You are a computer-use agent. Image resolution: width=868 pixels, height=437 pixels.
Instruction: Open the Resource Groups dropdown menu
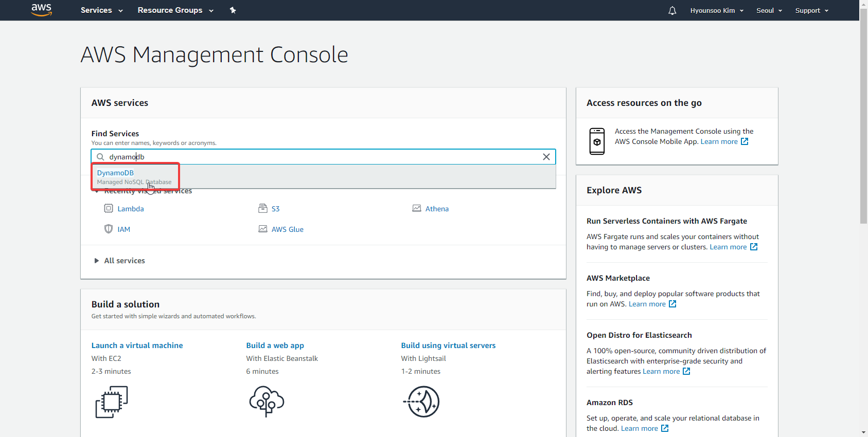(175, 10)
